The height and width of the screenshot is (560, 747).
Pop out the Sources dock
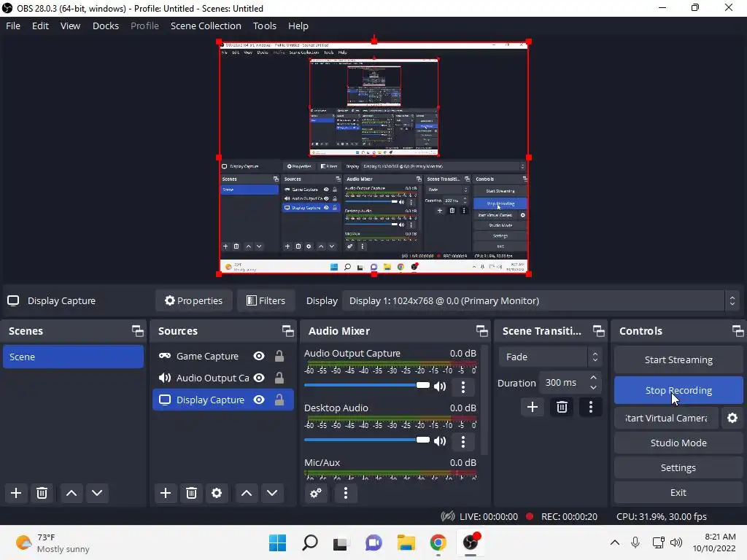pos(287,330)
